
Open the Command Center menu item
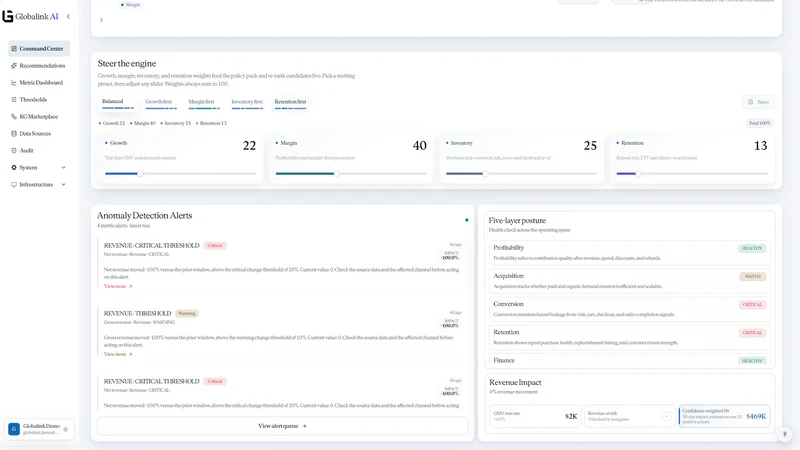tap(39, 48)
